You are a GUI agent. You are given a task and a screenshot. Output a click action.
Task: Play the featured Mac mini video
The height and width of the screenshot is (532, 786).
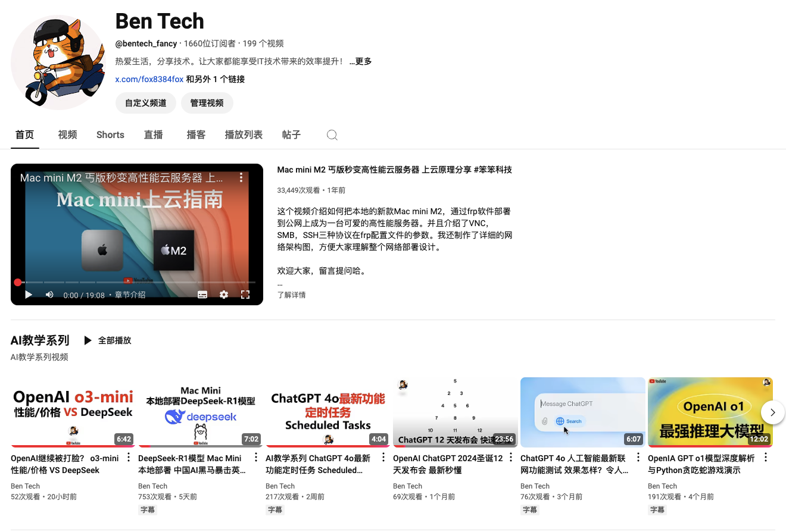click(28, 295)
